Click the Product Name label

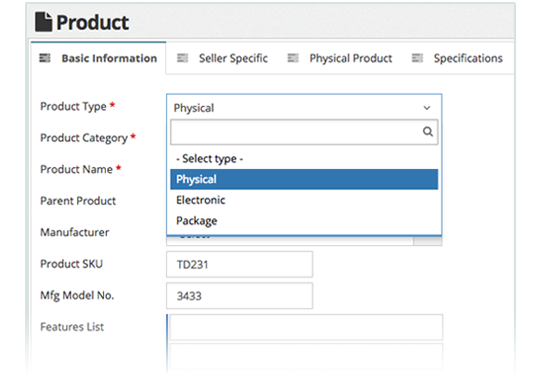pyautogui.click(x=76, y=169)
